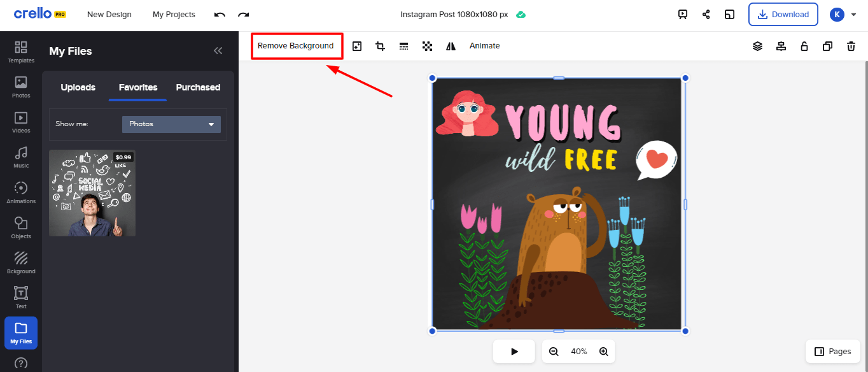Collapse the My Files panel
Screen dimensions: 868x372
coord(218,51)
